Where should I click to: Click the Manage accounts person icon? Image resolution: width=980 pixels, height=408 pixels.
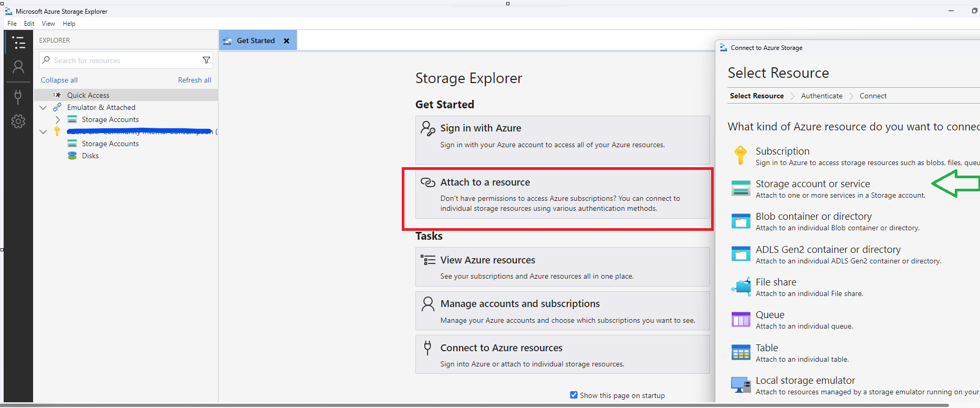point(428,304)
